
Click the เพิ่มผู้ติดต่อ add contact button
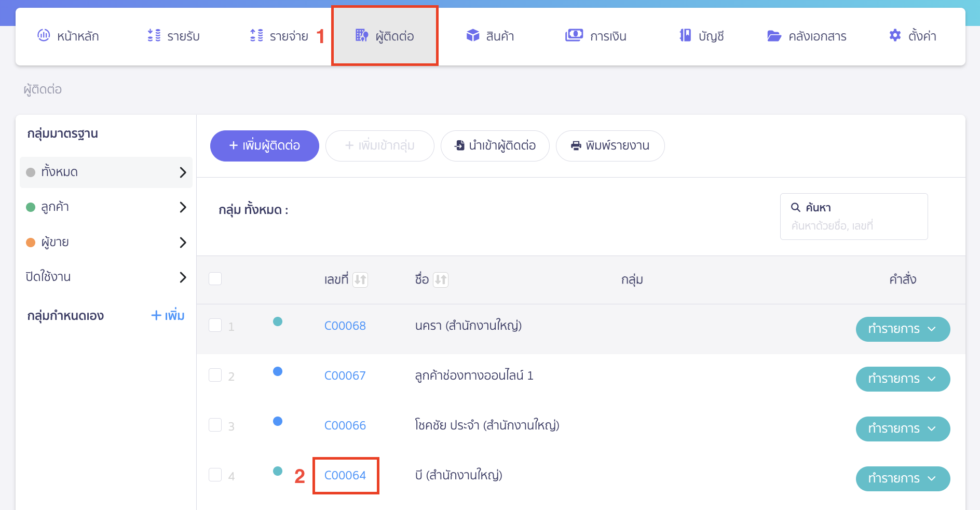click(264, 146)
